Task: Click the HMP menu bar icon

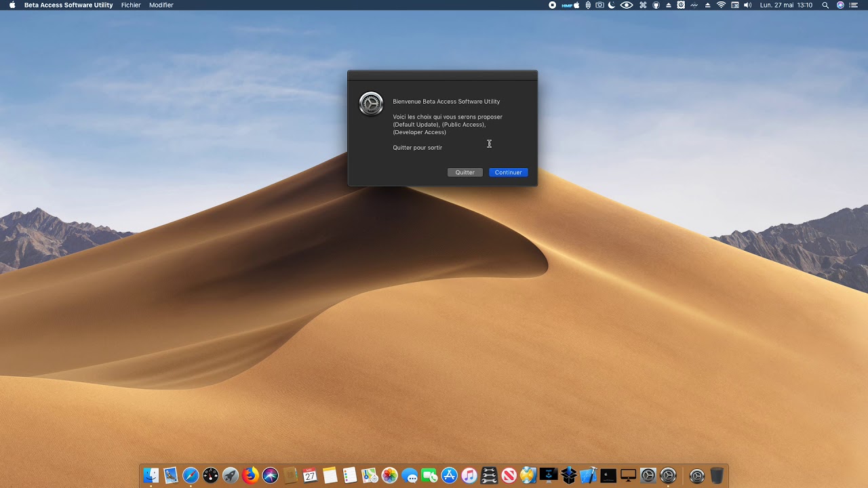Action: tap(567, 5)
